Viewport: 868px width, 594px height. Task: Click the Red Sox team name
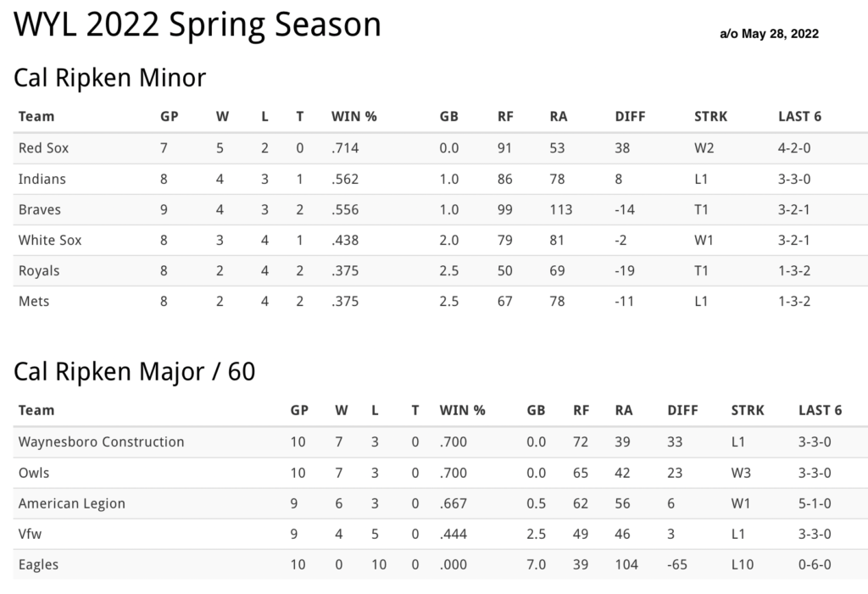[43, 148]
